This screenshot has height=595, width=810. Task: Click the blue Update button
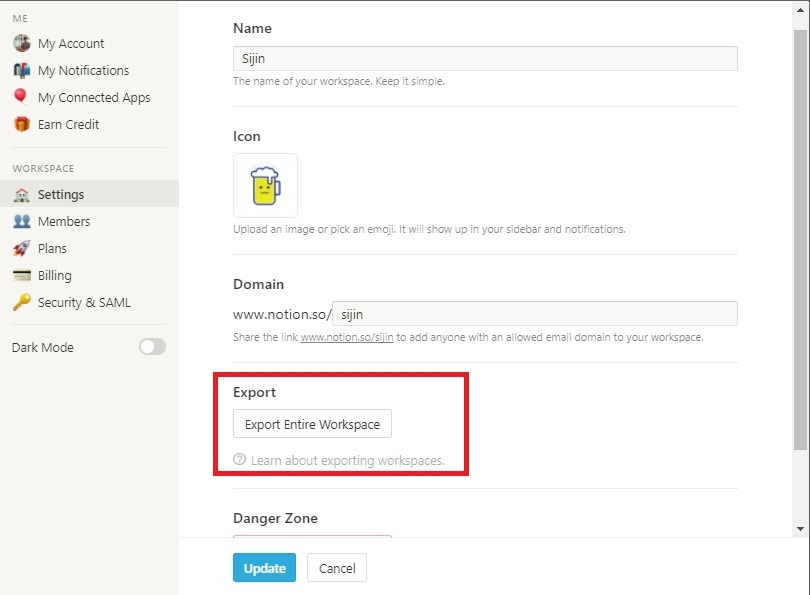pyautogui.click(x=264, y=568)
